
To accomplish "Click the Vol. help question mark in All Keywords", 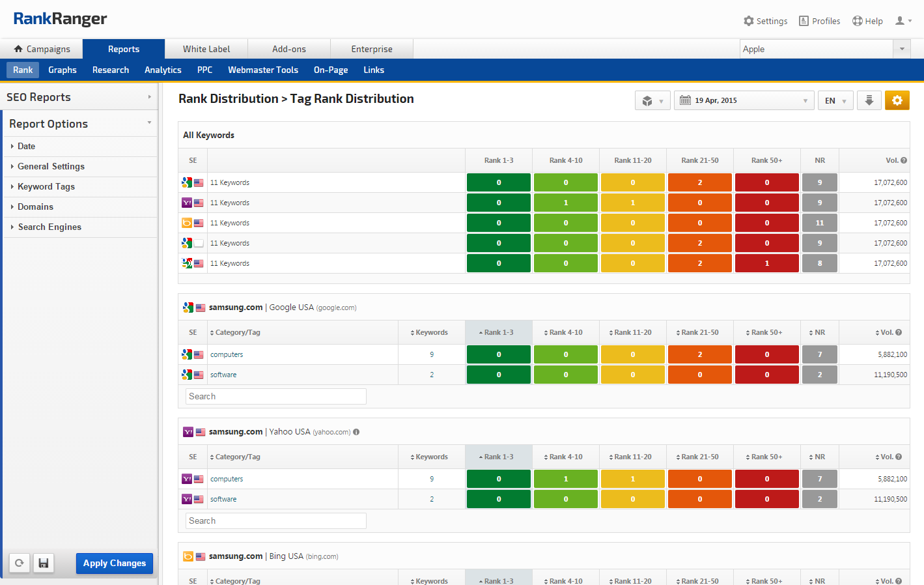I will 904,160.
